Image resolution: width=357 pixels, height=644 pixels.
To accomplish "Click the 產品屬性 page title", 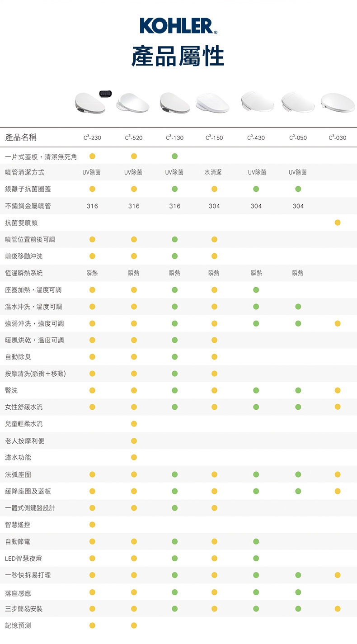I will (178, 57).
